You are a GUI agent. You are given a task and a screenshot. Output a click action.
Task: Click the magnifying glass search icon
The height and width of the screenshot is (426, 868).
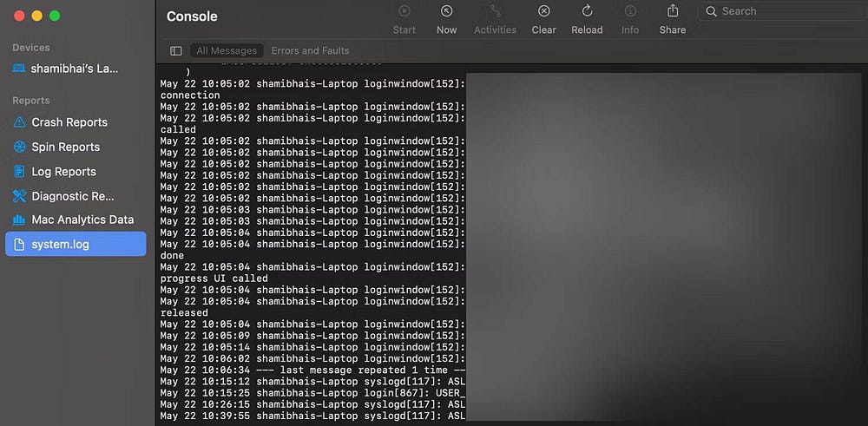click(712, 11)
